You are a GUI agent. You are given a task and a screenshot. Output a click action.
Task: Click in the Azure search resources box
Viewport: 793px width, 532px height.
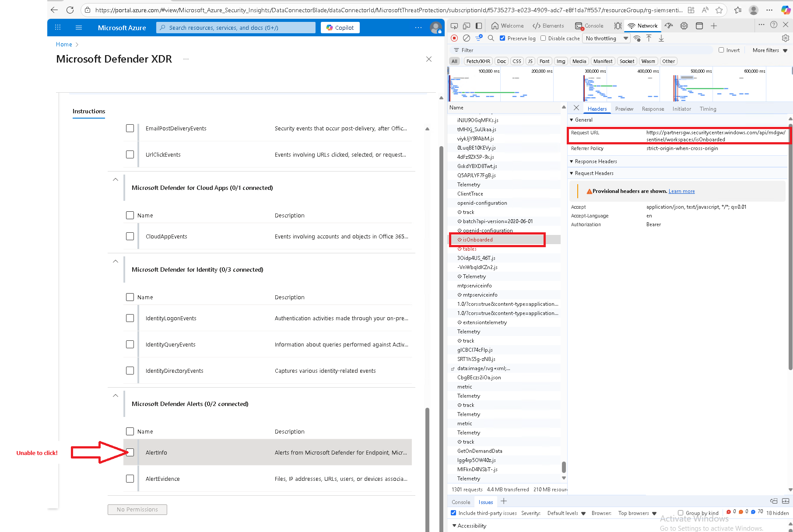click(x=236, y=28)
